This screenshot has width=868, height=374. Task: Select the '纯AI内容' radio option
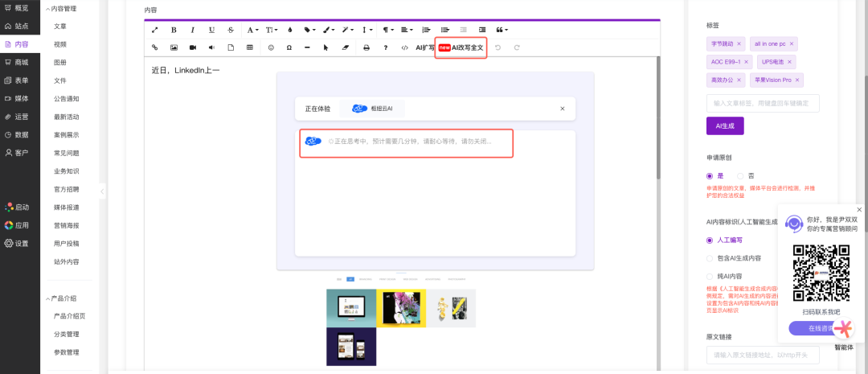point(710,276)
